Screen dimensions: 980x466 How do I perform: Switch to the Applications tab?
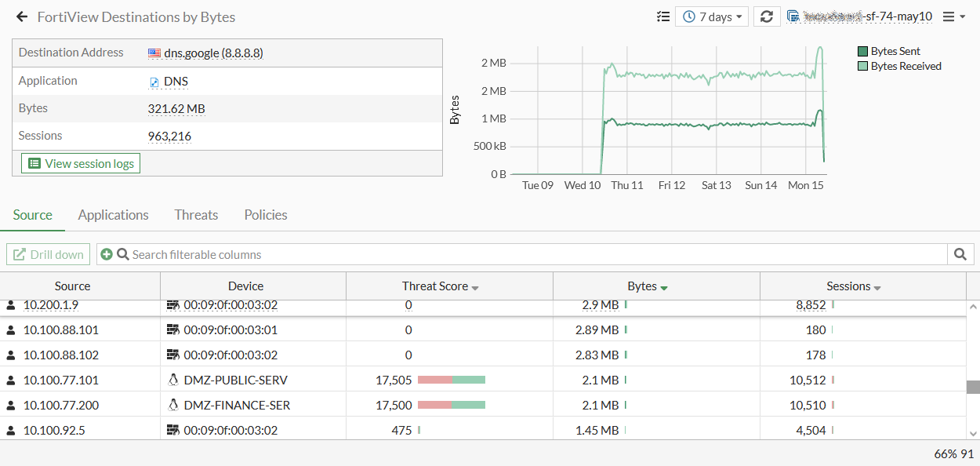(x=113, y=215)
